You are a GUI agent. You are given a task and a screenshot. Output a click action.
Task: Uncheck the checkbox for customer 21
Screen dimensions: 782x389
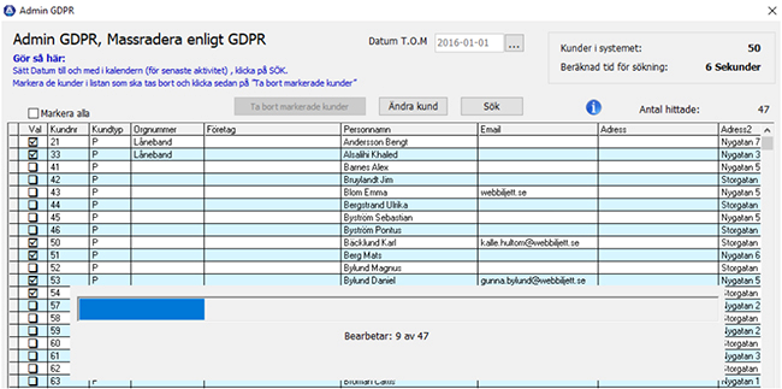pos(32,142)
